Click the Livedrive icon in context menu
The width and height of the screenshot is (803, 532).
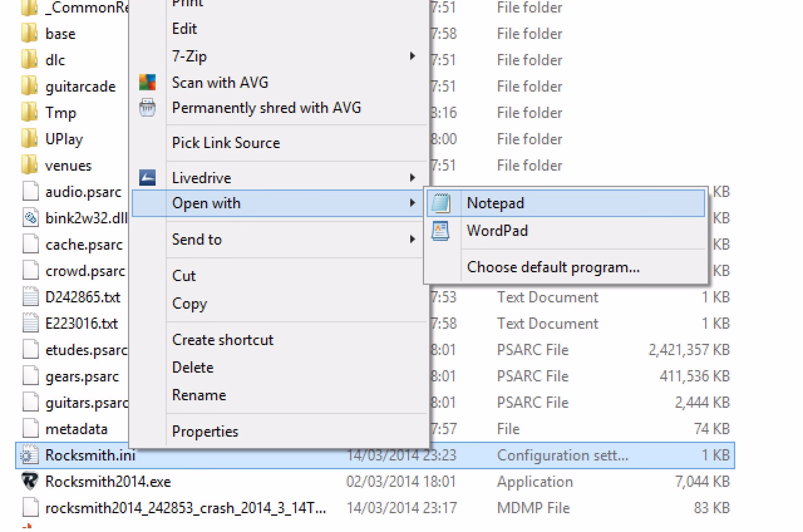pos(147,177)
